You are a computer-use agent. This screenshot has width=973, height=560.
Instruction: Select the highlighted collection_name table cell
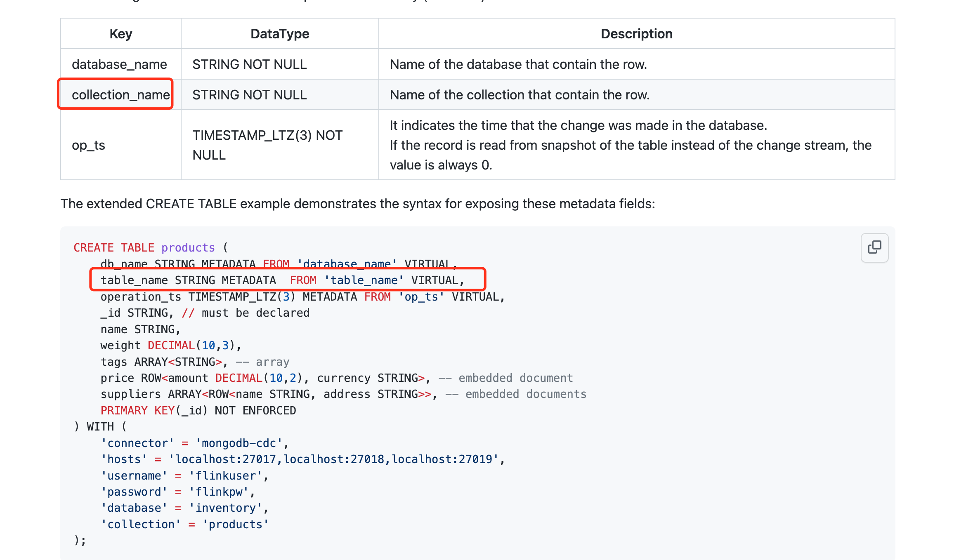pos(120,94)
